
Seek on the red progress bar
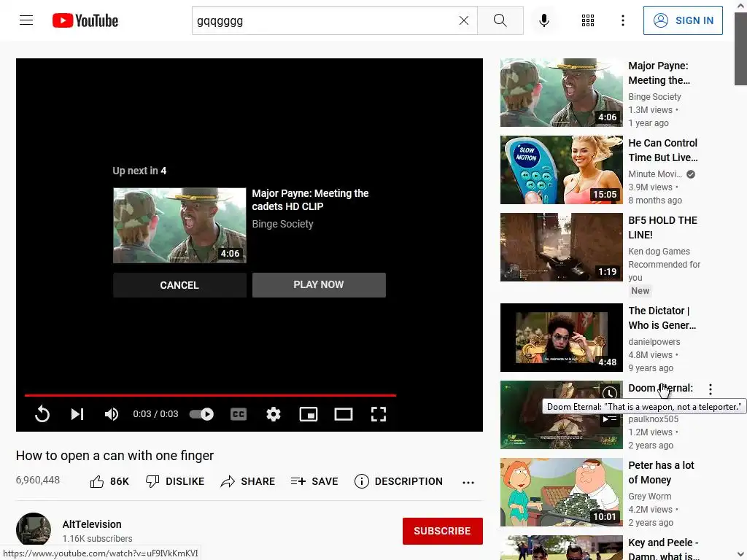(210, 395)
